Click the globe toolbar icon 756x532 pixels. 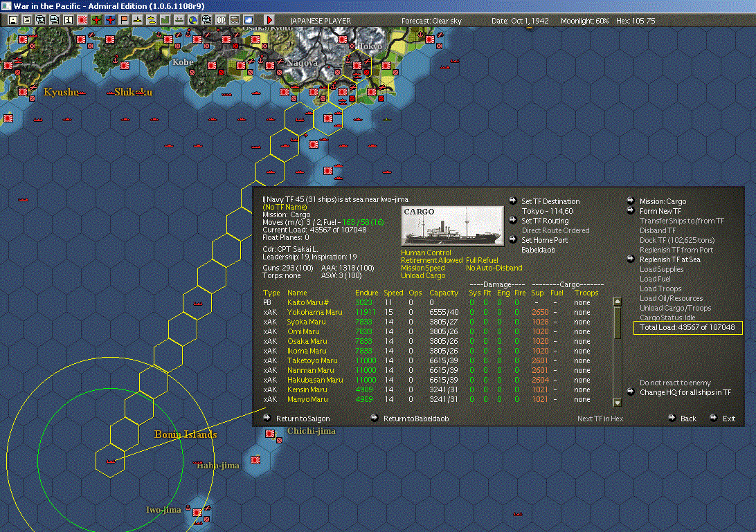point(193,20)
